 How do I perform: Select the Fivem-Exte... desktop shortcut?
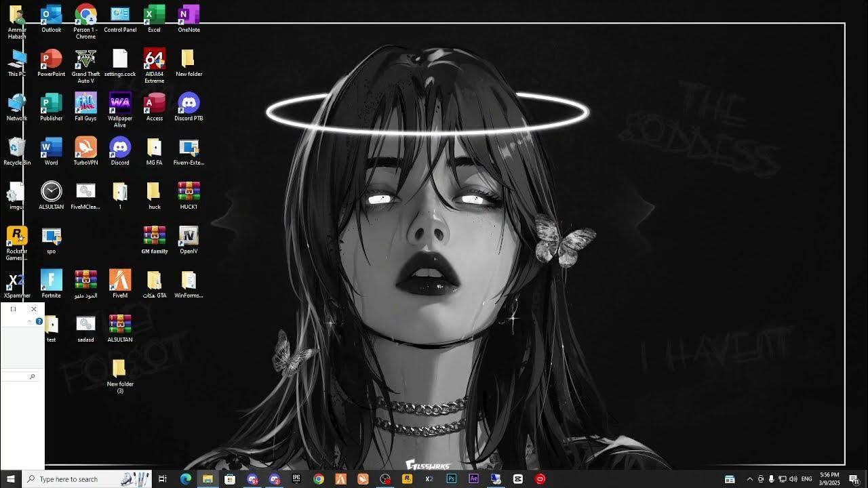(189, 152)
